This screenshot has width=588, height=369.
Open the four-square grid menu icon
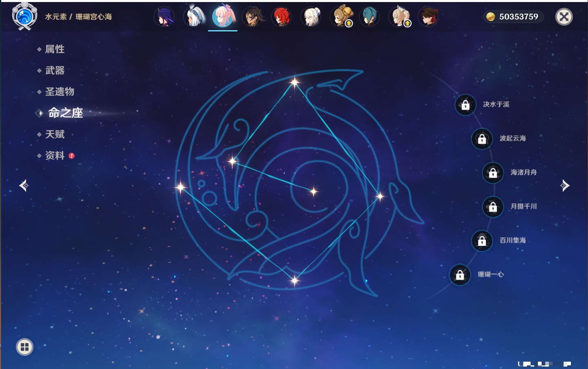click(24, 347)
